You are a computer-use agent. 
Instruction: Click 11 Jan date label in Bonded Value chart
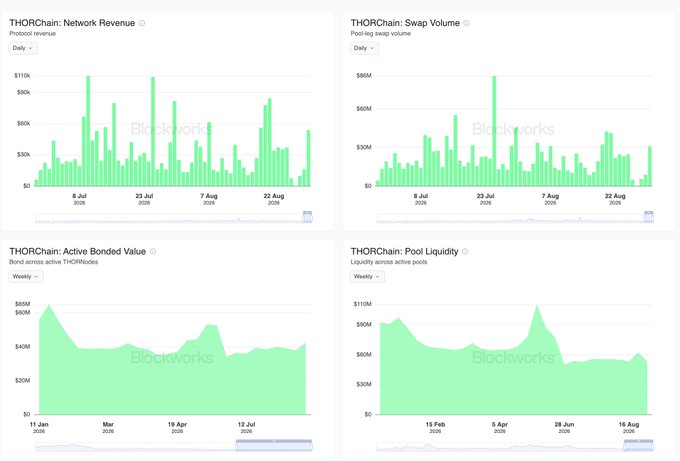(39, 425)
